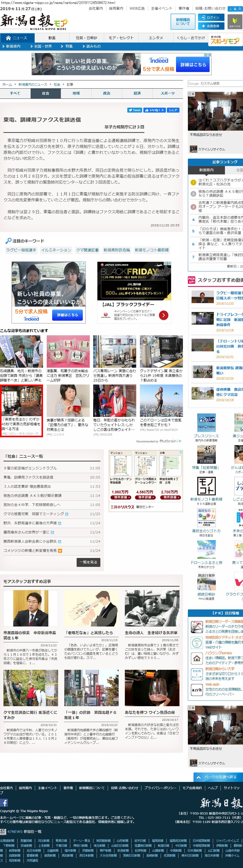Expand the 特集 sub-navigation item

[67, 46]
